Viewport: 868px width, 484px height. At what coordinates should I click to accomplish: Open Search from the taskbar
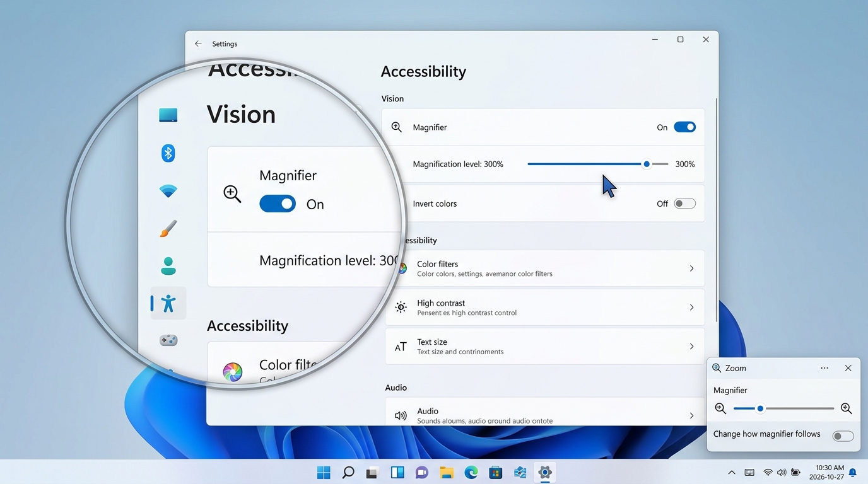pyautogui.click(x=348, y=473)
